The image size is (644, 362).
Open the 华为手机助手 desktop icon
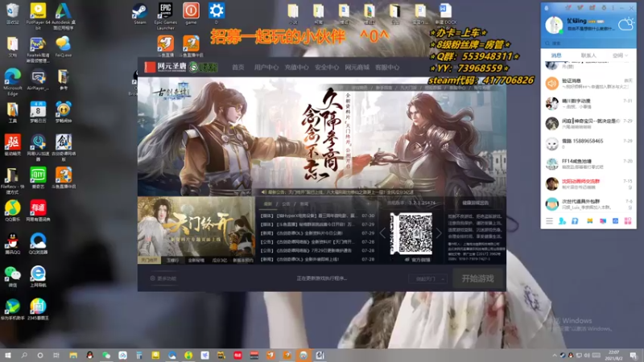click(13, 309)
